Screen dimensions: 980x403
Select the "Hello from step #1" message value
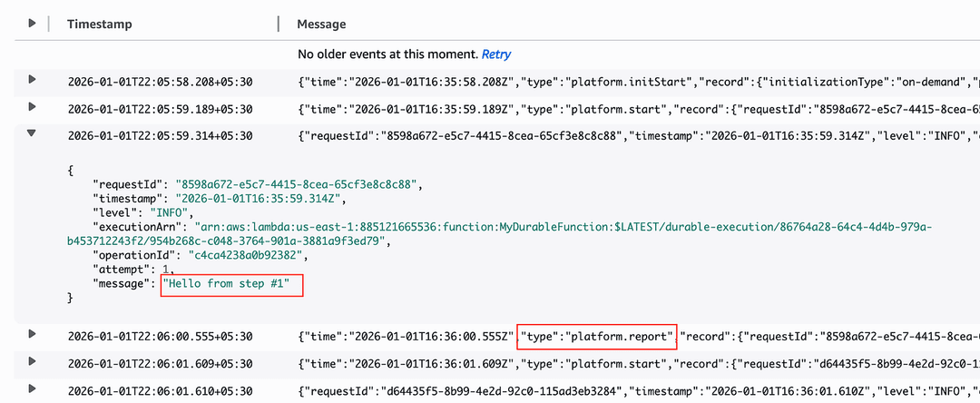tap(226, 284)
